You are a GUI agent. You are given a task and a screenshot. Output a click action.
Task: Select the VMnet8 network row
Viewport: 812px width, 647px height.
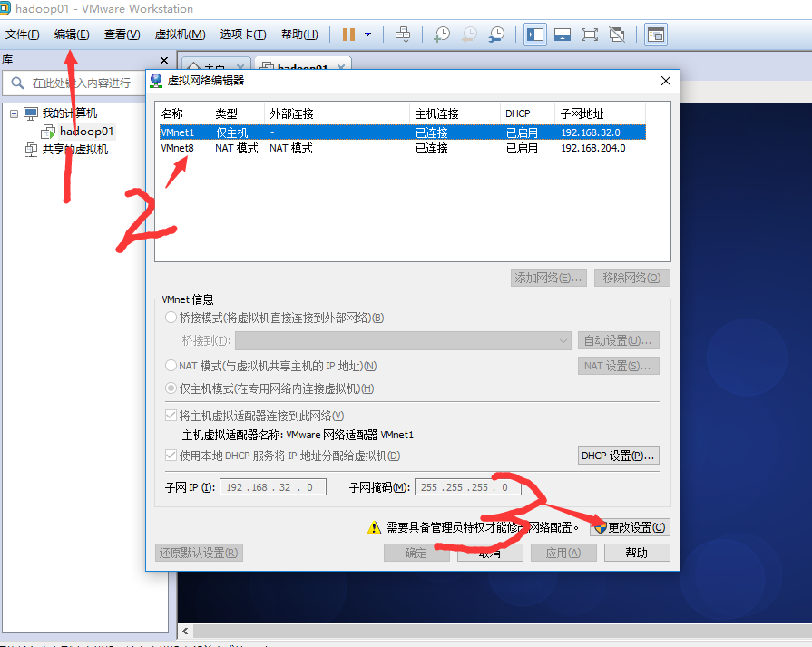403,148
